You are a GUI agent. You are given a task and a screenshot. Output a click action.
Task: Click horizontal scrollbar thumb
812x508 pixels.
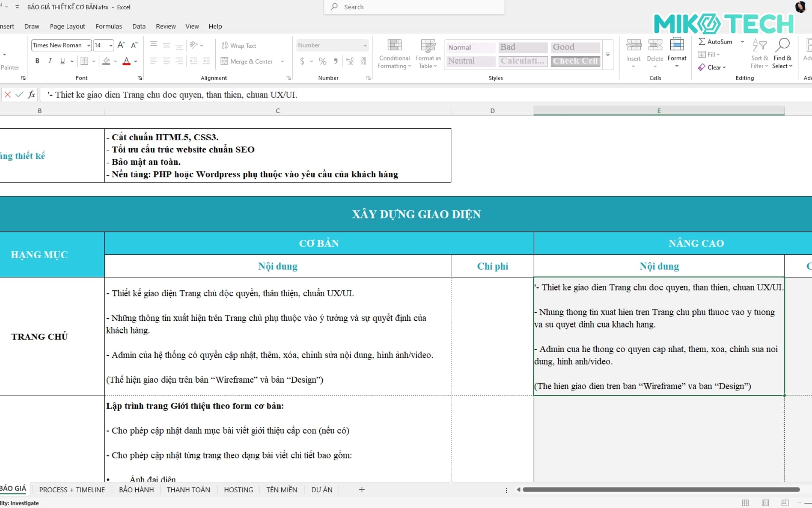click(661, 490)
